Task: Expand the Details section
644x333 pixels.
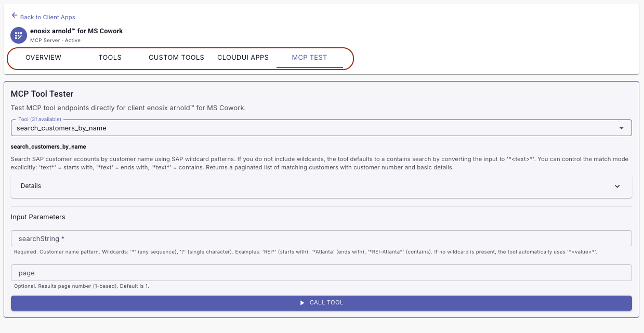Action: pyautogui.click(x=321, y=186)
